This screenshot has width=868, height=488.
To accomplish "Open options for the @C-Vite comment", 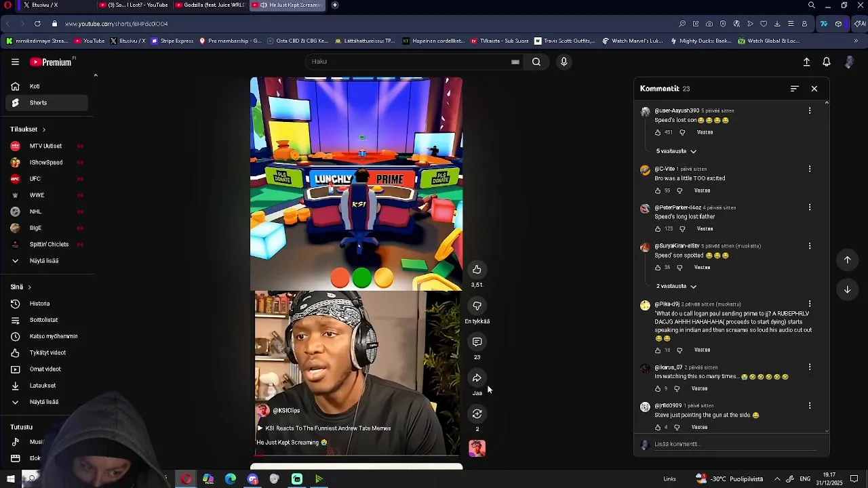I will (x=809, y=169).
